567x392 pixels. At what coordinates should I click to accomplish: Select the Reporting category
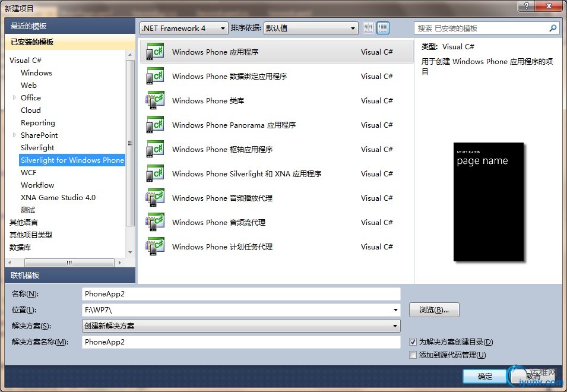tap(38, 122)
